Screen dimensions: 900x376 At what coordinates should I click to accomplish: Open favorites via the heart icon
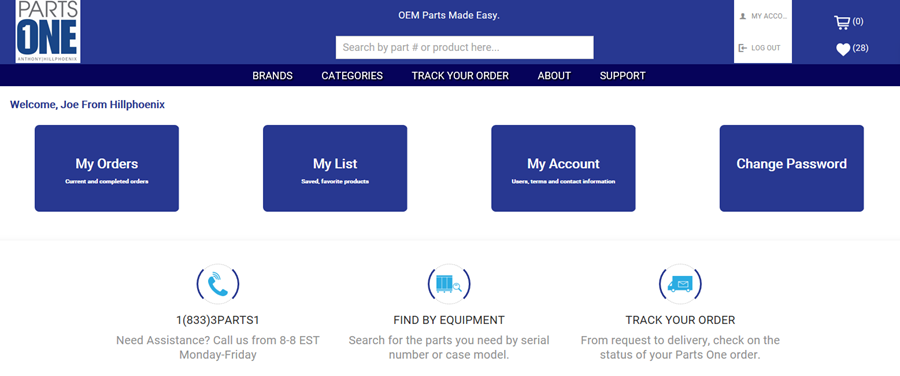(843, 50)
